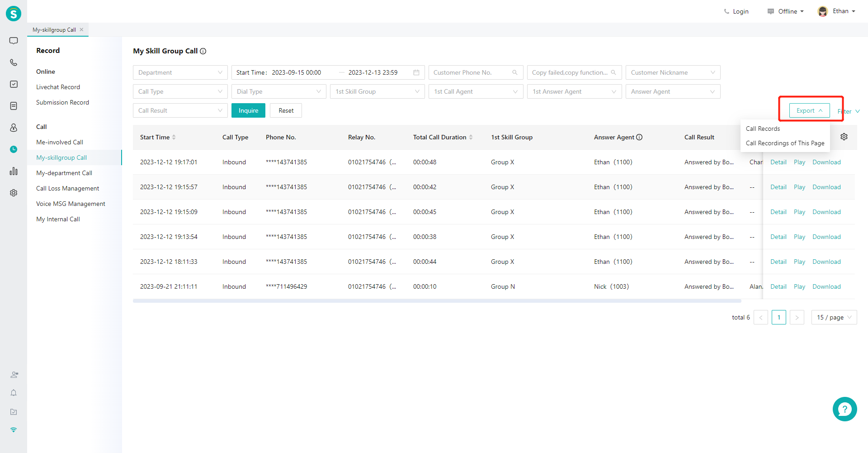Click the agent status icon near bottom
The height and width of the screenshot is (453, 868).
pyautogui.click(x=14, y=375)
